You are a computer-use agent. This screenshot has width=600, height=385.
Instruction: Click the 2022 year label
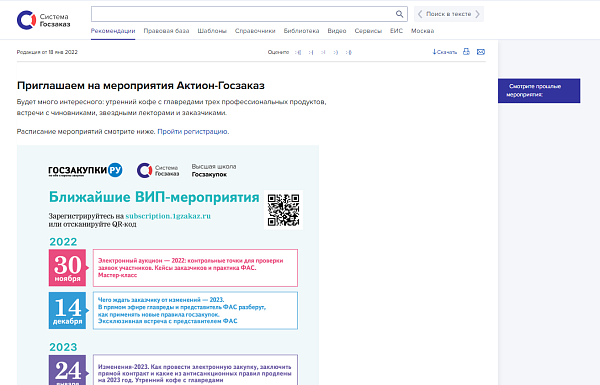point(63,242)
